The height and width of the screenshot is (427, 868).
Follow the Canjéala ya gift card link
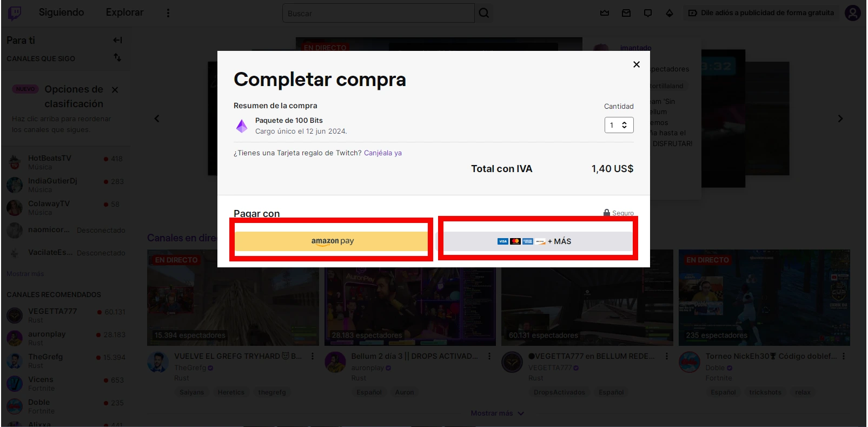coord(383,153)
